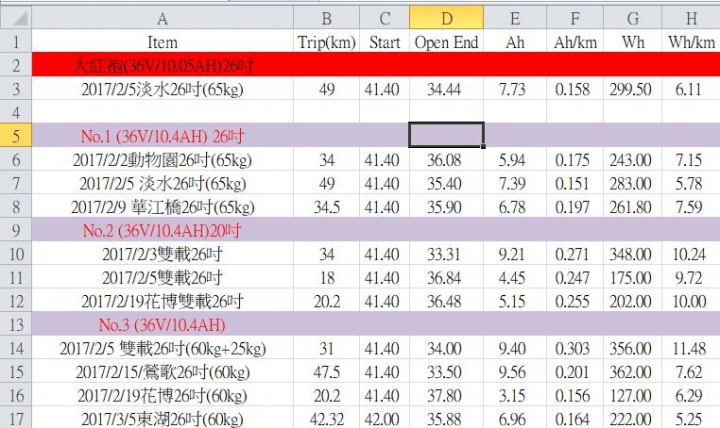This screenshot has width=720, height=428.
Task: Click the Ah/km value 0.303
Action: click(x=575, y=348)
